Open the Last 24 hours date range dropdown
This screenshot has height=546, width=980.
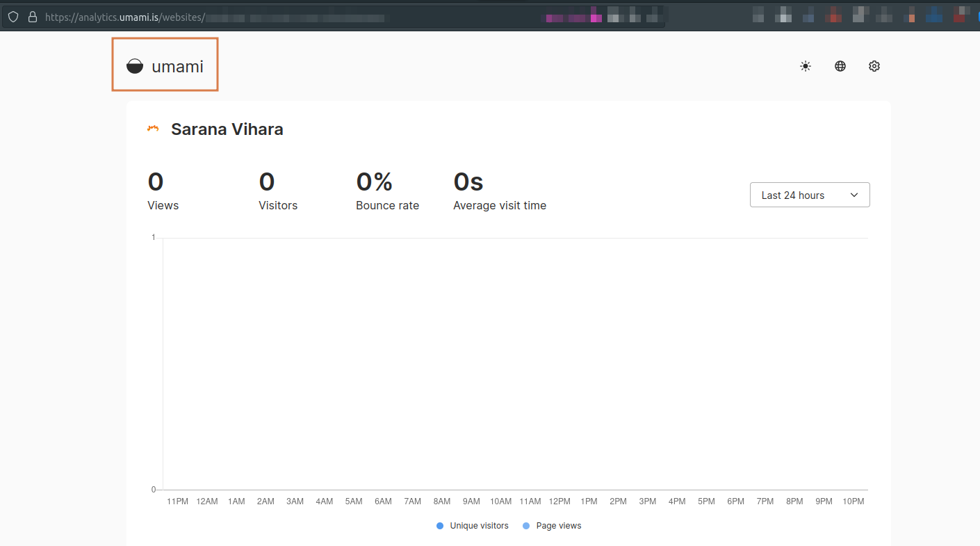tap(809, 195)
